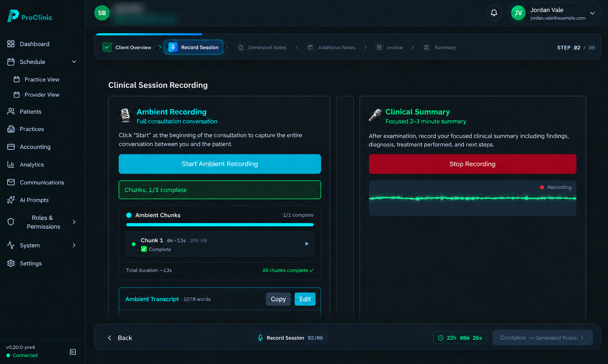Click Continue to Generated Notes
This screenshot has width=608, height=364.
pyautogui.click(x=543, y=338)
